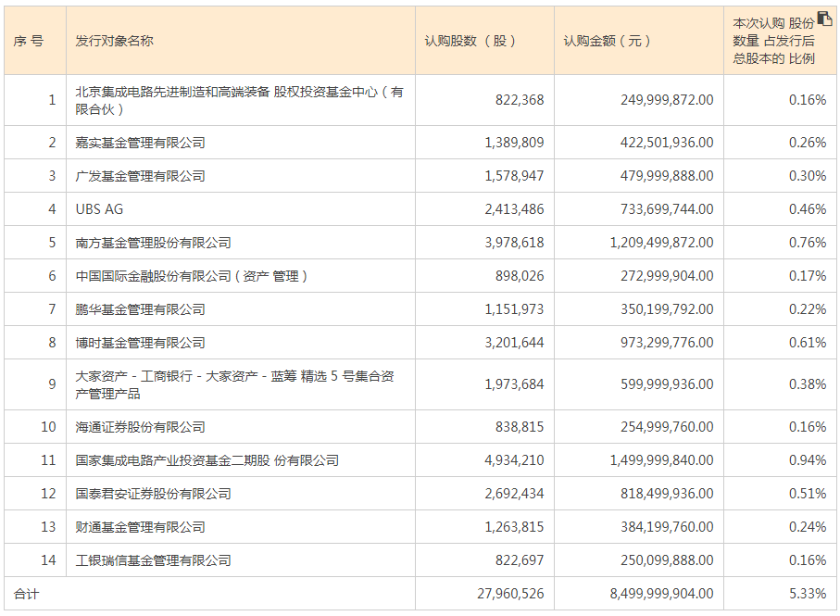Select the 认购金额（元） column header
The height and width of the screenshot is (616, 840).
[x=639, y=41]
